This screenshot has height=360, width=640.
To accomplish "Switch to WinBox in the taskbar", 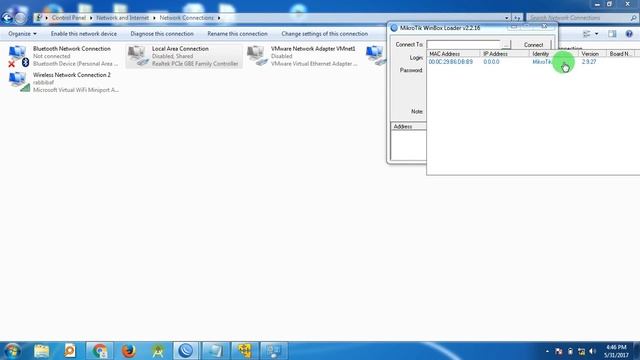I will 186,351.
